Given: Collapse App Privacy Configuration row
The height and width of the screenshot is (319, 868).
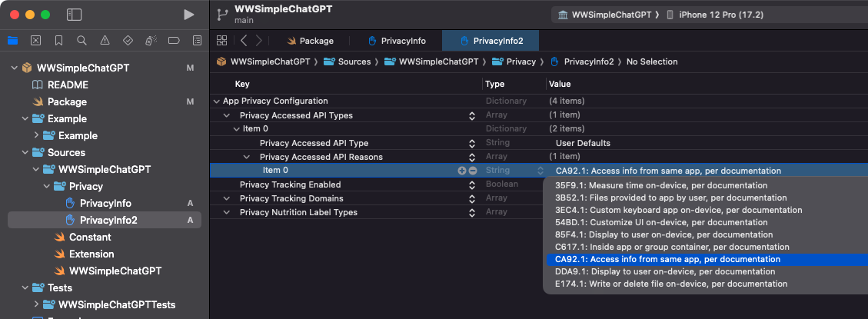Looking at the screenshot, I should pyautogui.click(x=216, y=101).
